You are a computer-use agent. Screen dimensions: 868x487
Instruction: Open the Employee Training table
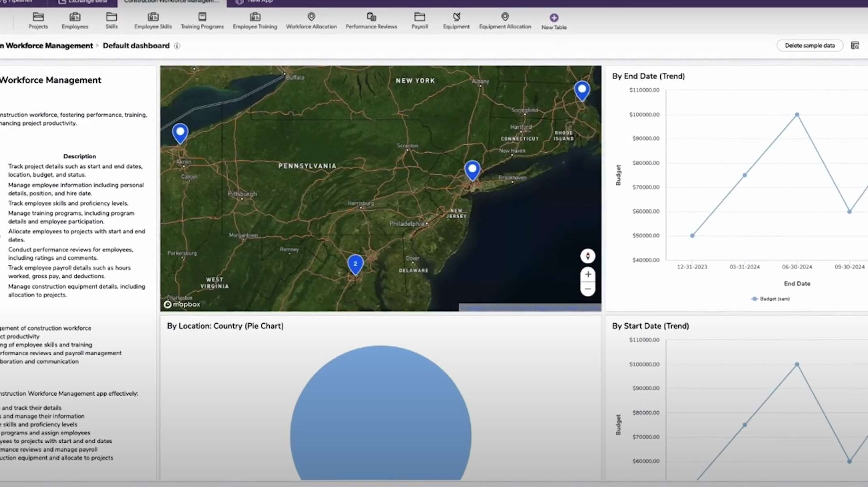point(255,20)
